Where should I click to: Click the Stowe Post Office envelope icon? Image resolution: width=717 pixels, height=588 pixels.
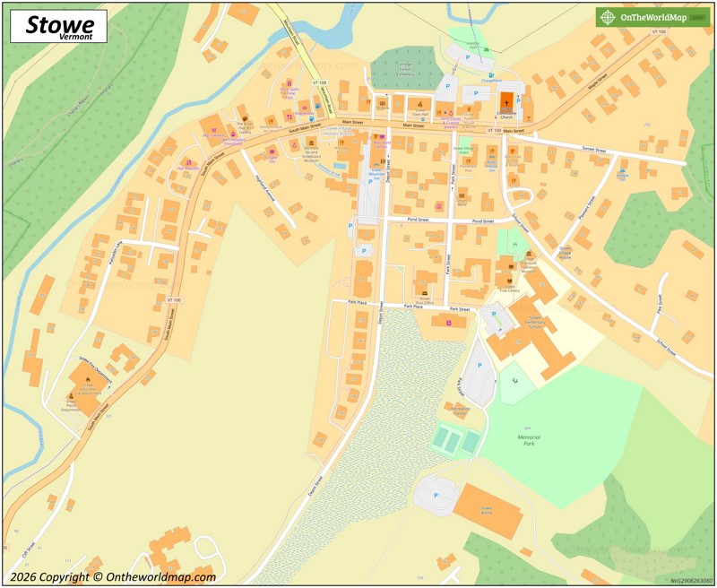[x=425, y=293]
